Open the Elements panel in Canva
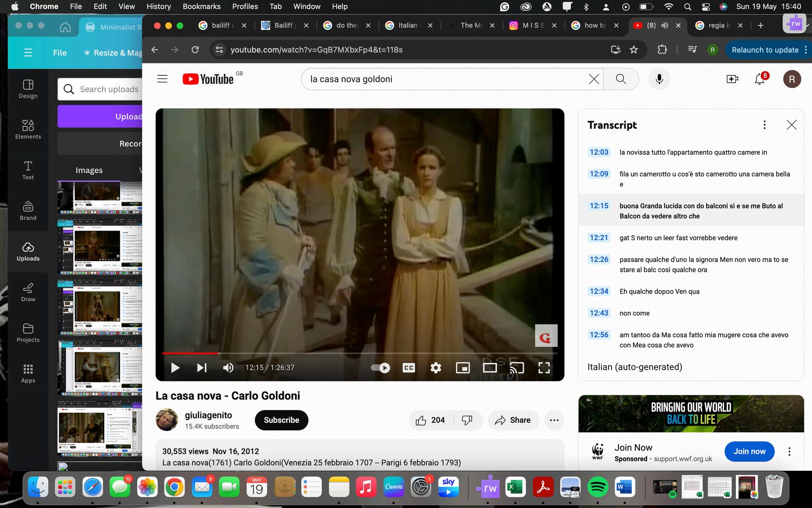This screenshot has height=508, width=812. tap(28, 129)
